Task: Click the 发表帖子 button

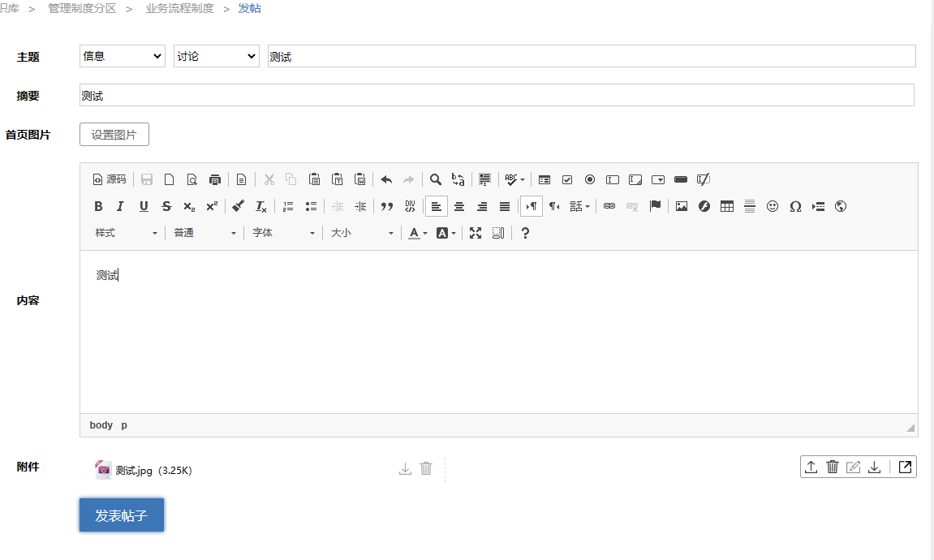Action: [x=122, y=515]
